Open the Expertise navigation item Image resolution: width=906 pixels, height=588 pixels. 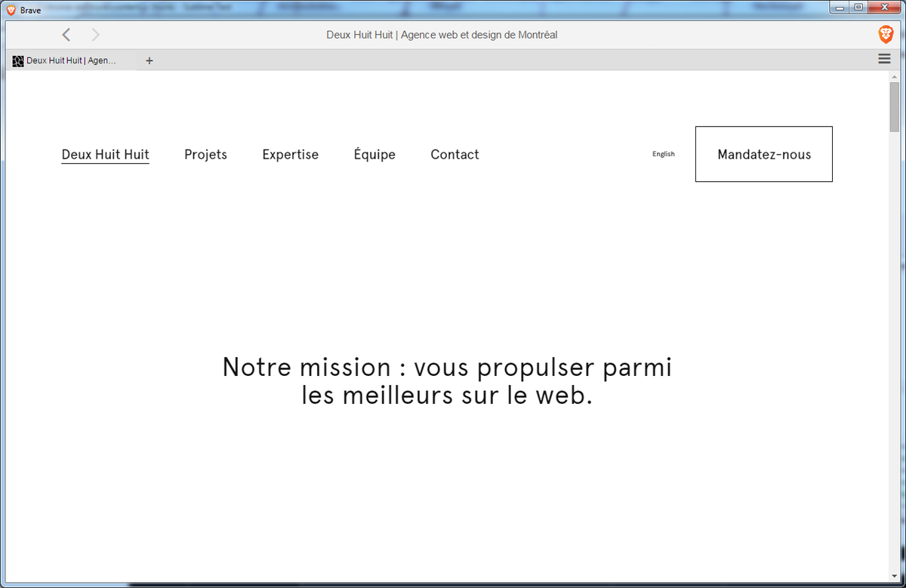click(290, 154)
